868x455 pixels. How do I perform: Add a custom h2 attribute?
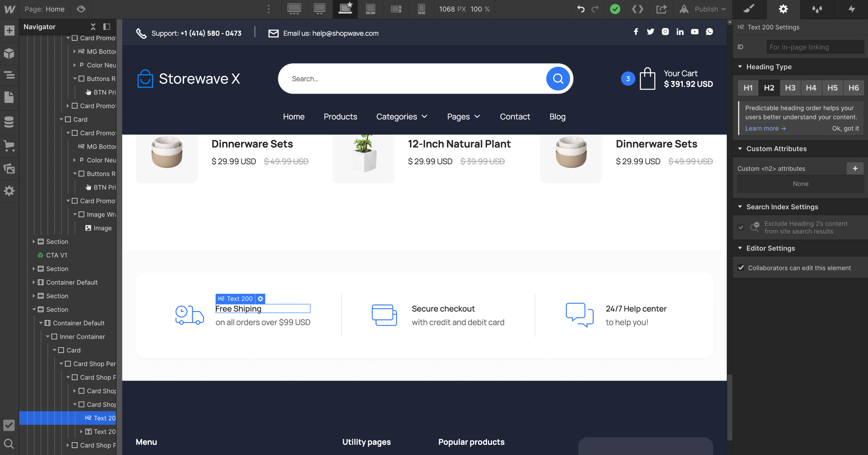[x=855, y=168]
